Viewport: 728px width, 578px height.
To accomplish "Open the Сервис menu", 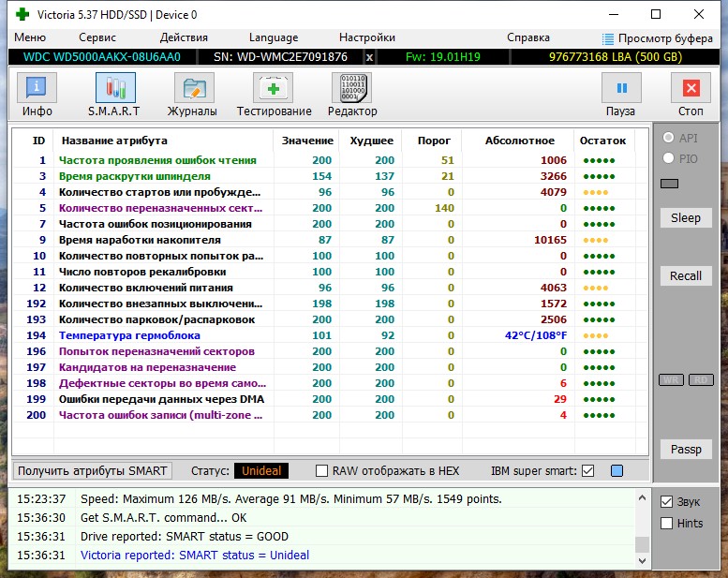I will [97, 37].
